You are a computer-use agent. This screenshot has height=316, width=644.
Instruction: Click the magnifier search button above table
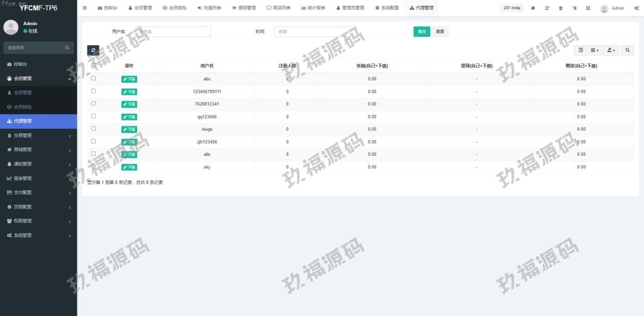click(x=628, y=50)
